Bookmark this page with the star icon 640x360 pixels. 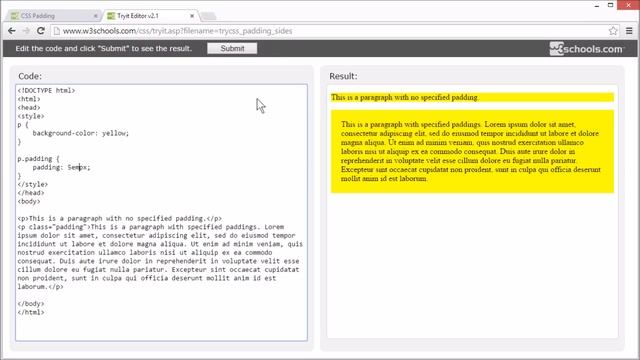point(613,31)
